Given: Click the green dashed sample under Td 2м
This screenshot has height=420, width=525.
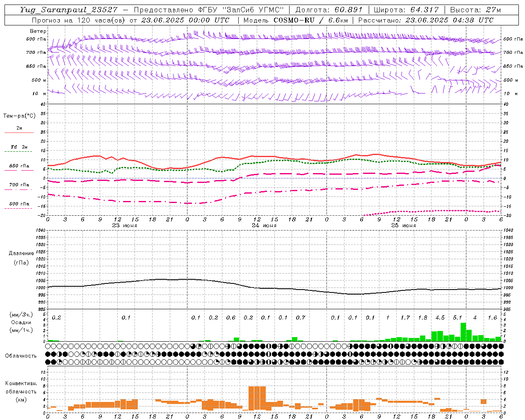Looking at the screenshot, I should coord(19,152).
